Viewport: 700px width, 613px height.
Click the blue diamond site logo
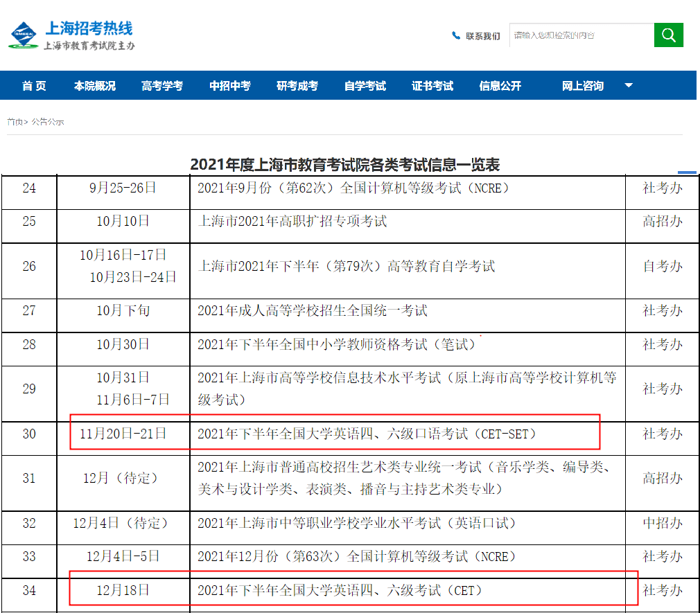(23, 35)
